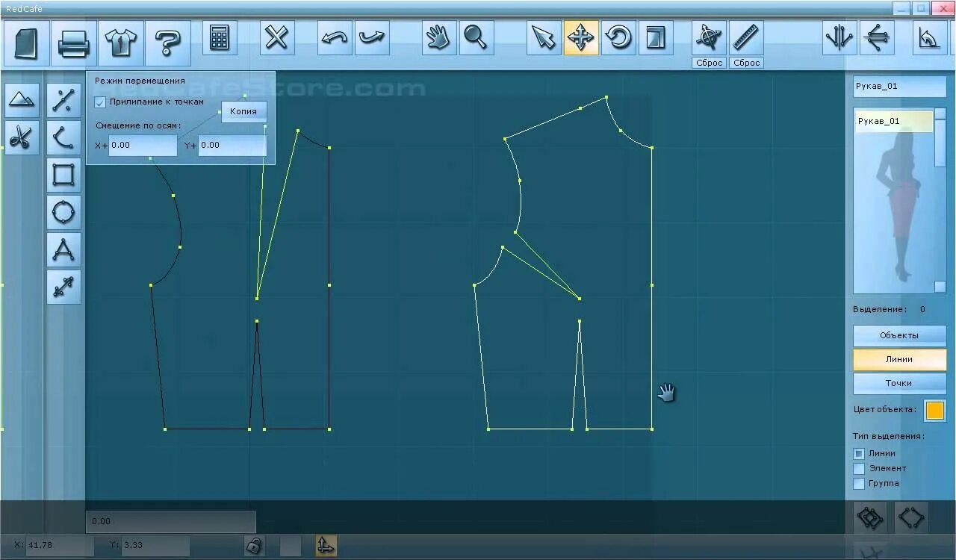The width and height of the screenshot is (956, 560).
Task: Click the object list scrollbar up arrow
Action: tap(940, 113)
